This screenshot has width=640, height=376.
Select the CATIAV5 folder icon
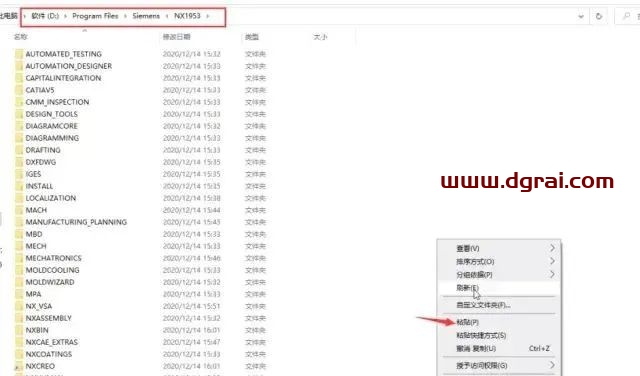click(19, 90)
